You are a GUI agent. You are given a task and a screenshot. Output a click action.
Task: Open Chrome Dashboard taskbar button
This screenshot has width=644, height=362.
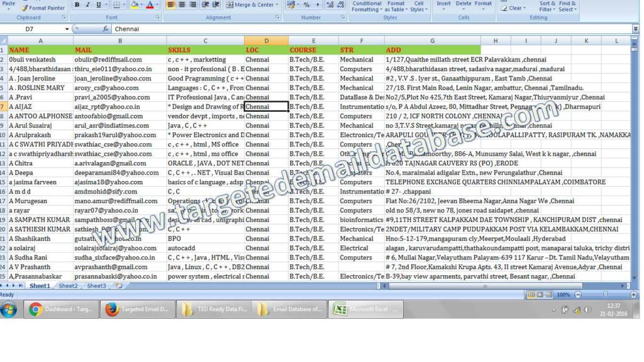tap(62, 309)
